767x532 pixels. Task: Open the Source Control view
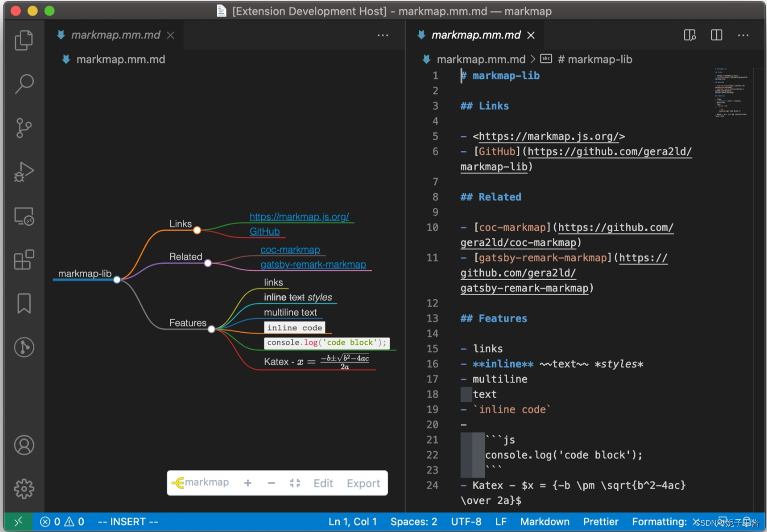(x=23, y=127)
